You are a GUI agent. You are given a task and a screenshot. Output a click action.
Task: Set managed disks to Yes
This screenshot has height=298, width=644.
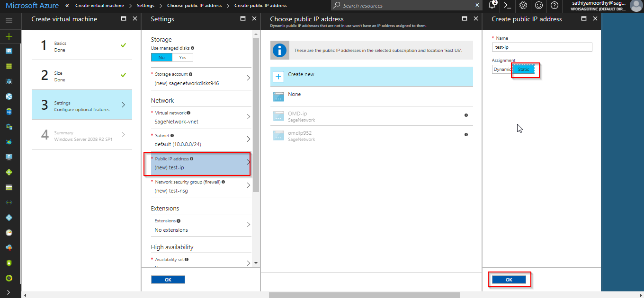point(182,57)
